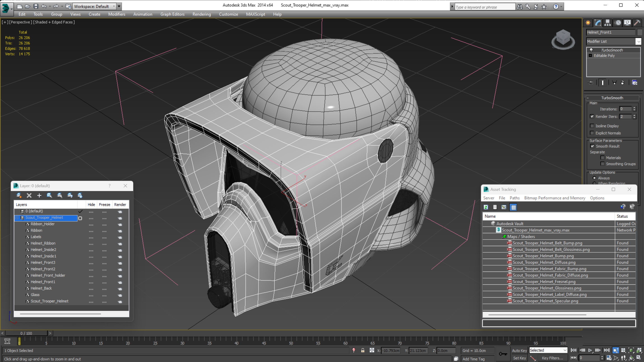Click the ViewCube in the viewport
The image size is (644, 362).
point(563,39)
